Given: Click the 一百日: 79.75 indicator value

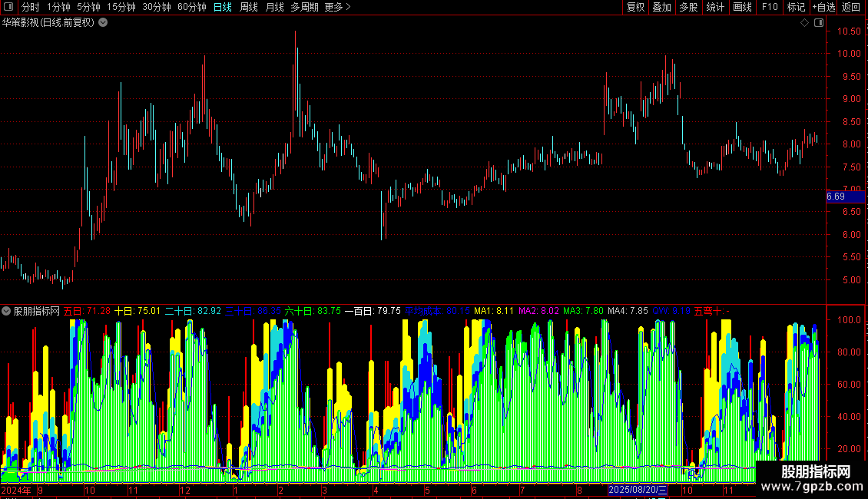Looking at the screenshot, I should point(373,311).
